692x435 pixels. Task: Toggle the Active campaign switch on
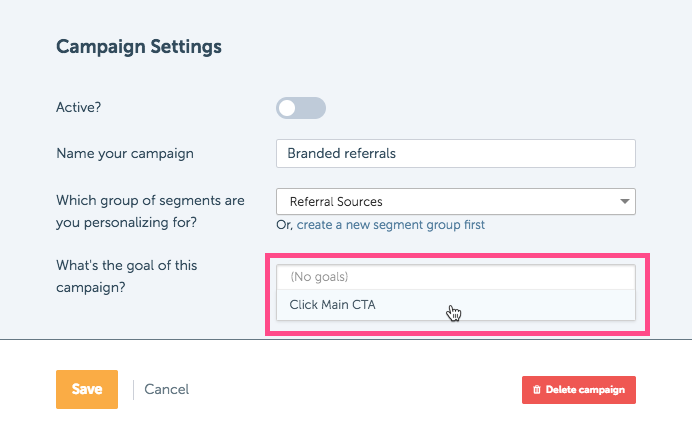click(x=301, y=108)
